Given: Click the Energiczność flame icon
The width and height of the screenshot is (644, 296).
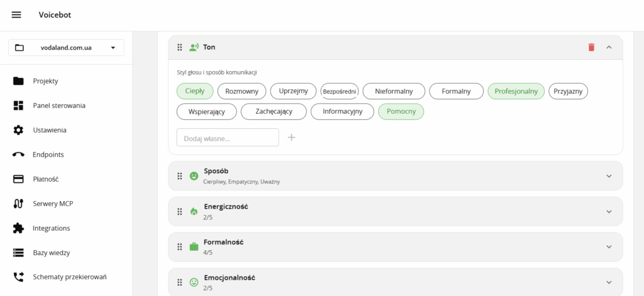Looking at the screenshot, I should pos(194,211).
